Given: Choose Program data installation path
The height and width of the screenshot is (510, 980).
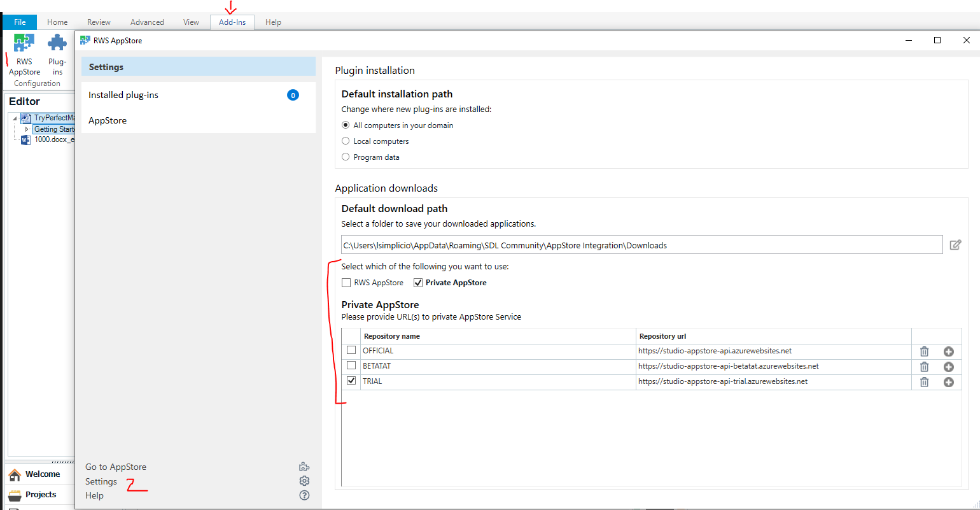Looking at the screenshot, I should click(x=346, y=157).
